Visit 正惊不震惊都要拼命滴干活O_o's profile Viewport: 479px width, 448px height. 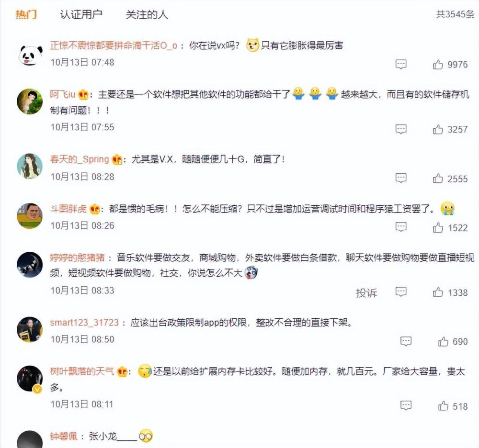click(x=114, y=45)
